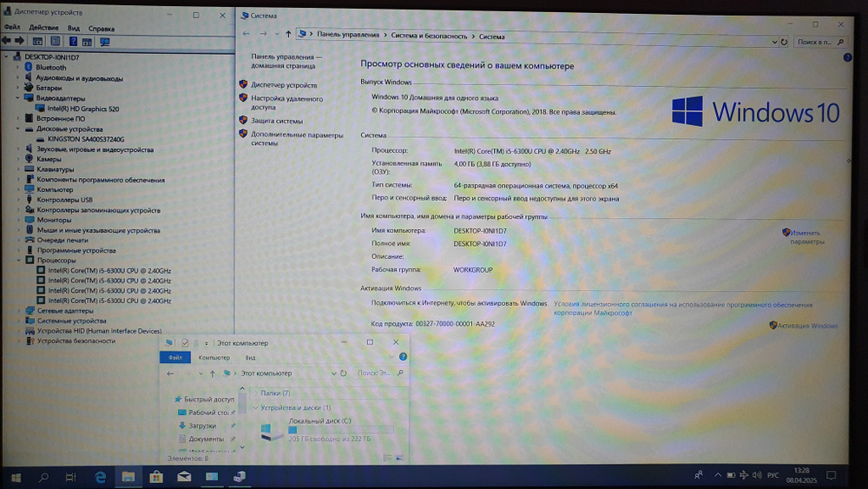Open Файл tab in Этот компьютер window
868x489 pixels.
click(x=175, y=357)
